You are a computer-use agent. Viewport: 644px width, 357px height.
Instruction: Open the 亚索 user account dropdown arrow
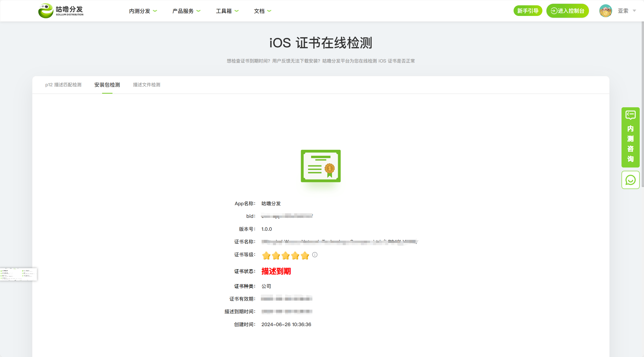[x=634, y=11]
